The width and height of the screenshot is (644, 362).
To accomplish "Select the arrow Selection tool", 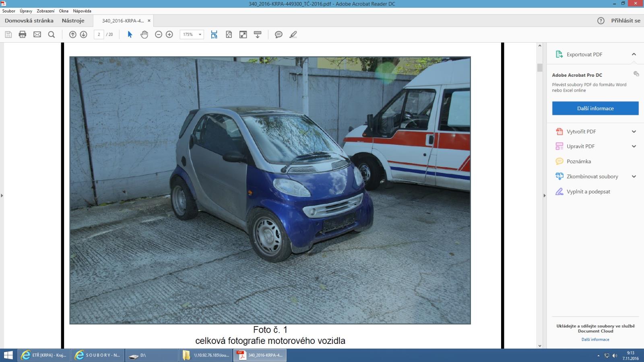I will coord(130,35).
